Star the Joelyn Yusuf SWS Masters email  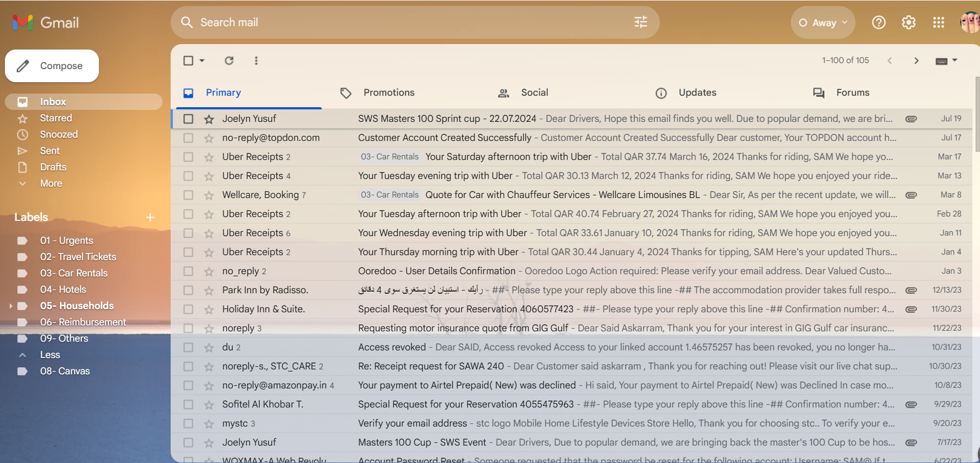point(209,119)
